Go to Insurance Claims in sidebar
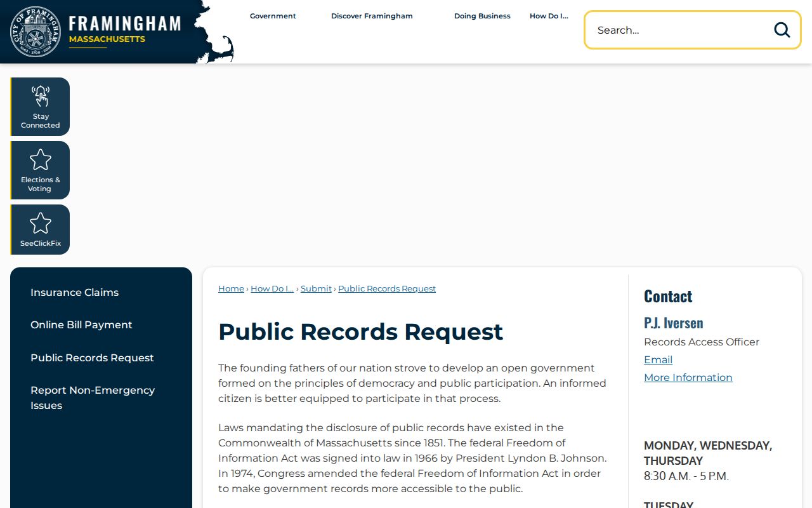Viewport: 812px width, 508px height. click(x=75, y=292)
